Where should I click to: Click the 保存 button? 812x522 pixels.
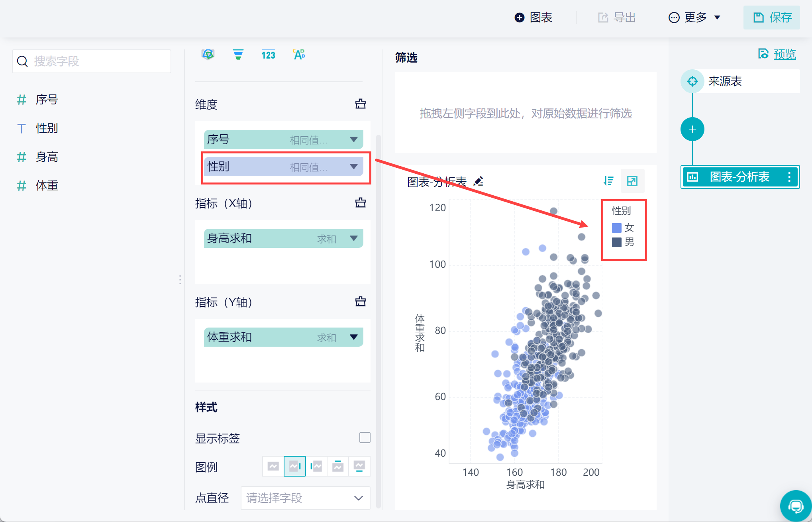click(771, 18)
